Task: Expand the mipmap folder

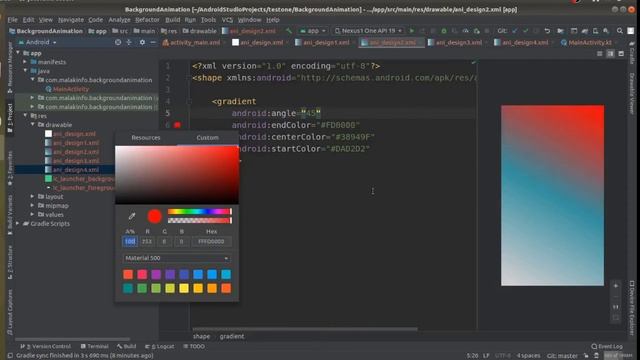Action: (33, 206)
